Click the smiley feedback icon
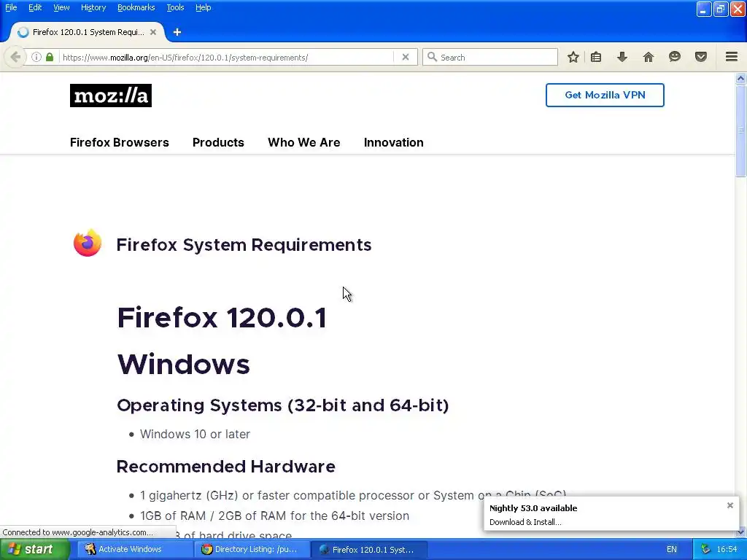 point(675,57)
